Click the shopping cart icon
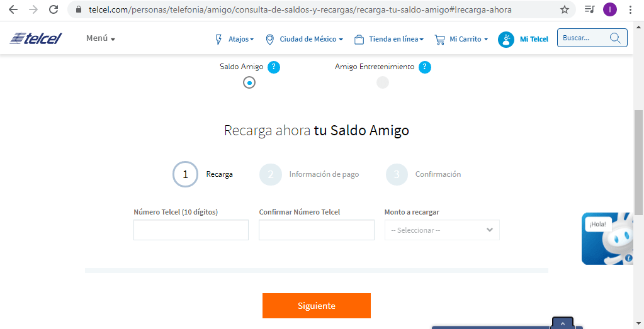 [x=439, y=40]
